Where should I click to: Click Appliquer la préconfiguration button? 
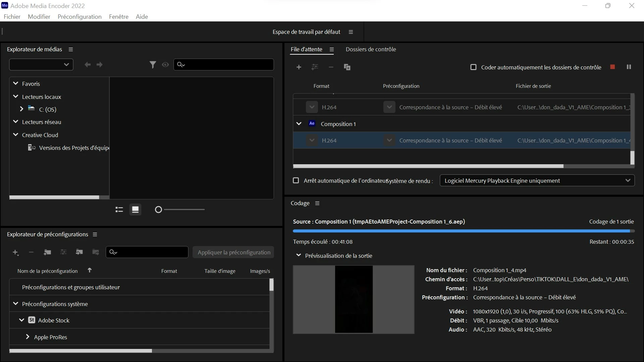(234, 252)
